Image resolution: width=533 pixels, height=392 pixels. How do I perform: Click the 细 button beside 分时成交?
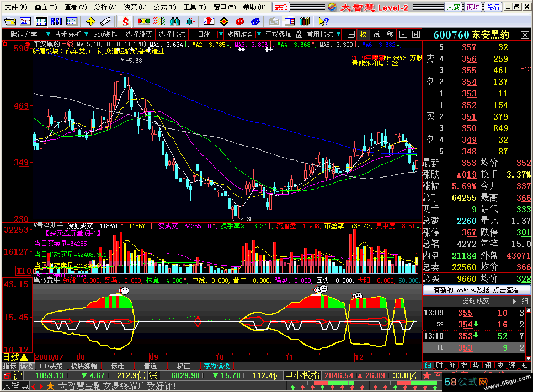tap(525, 301)
